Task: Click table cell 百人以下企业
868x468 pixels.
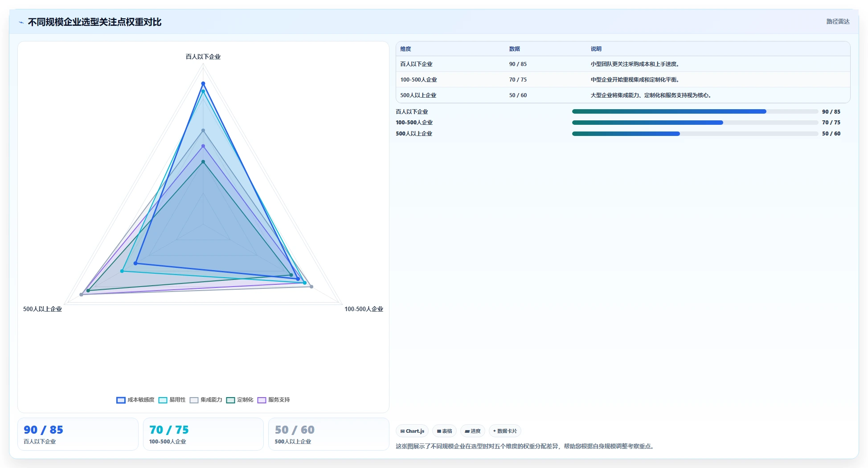Action: tap(416, 64)
